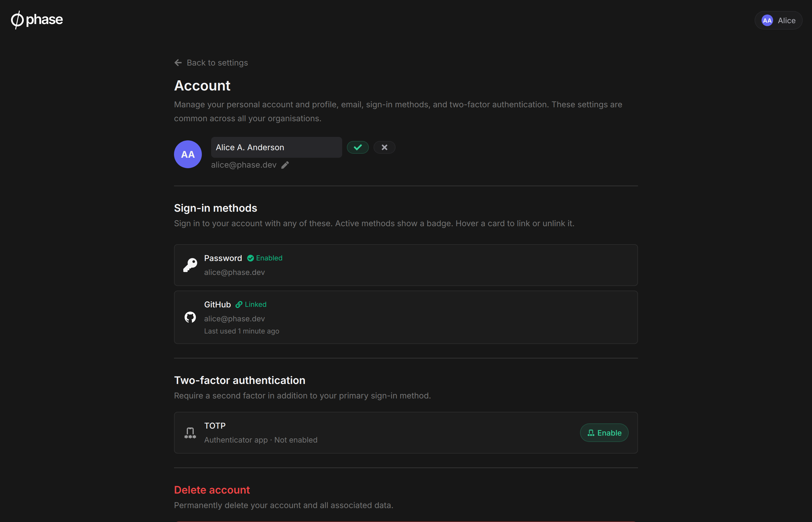Click the Phase logo in the header

point(37,20)
